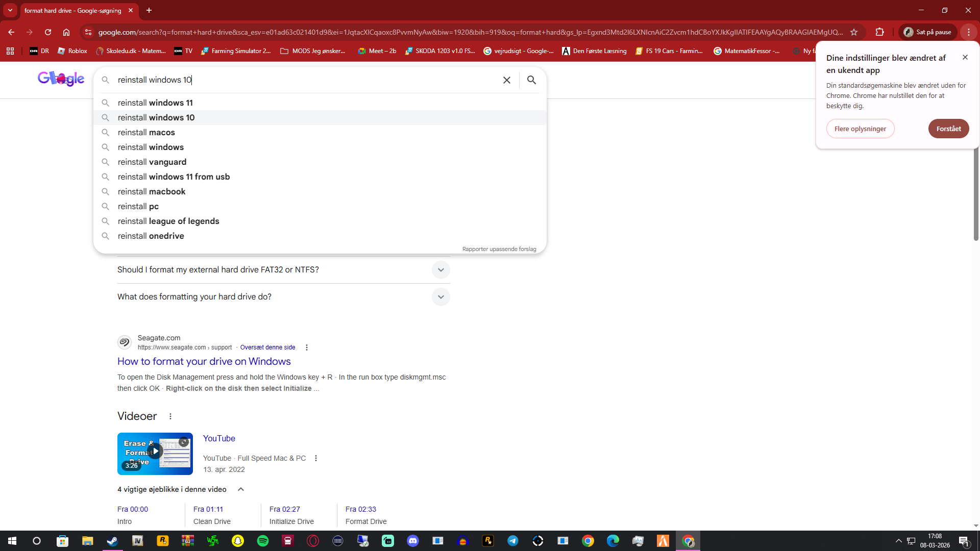
Task: Select 'reinstall windows 11 from usb' suggestion
Action: [x=174, y=177]
